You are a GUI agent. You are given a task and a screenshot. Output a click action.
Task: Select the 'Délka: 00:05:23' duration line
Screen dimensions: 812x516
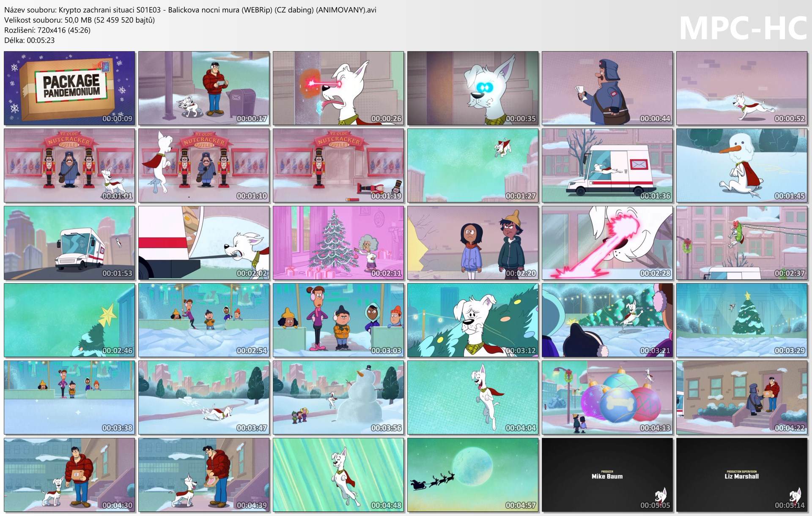point(30,40)
